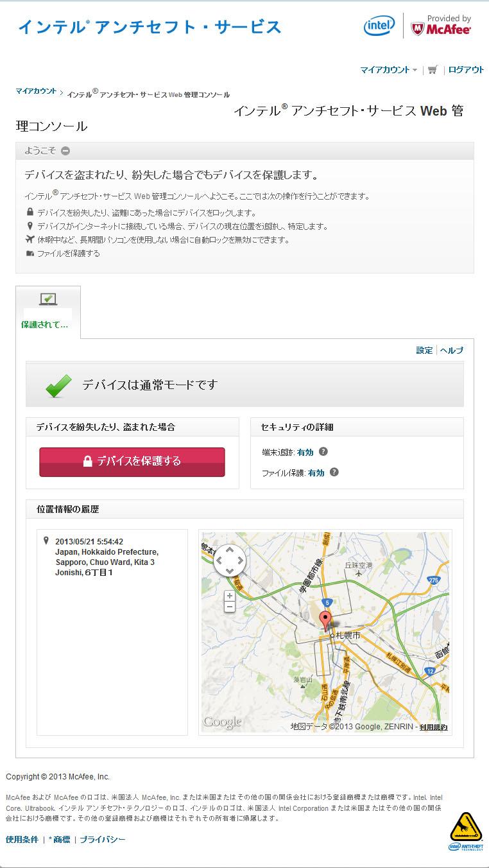Click the インテル アンチセフト・サービス header title

pos(150,27)
